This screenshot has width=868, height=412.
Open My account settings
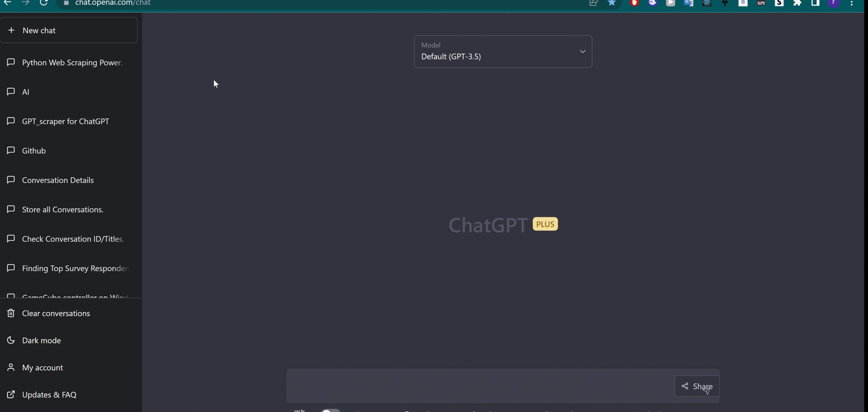point(42,367)
